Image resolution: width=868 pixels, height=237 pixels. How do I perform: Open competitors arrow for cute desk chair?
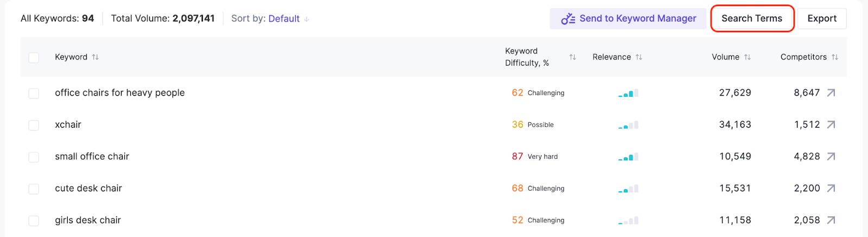pos(831,188)
